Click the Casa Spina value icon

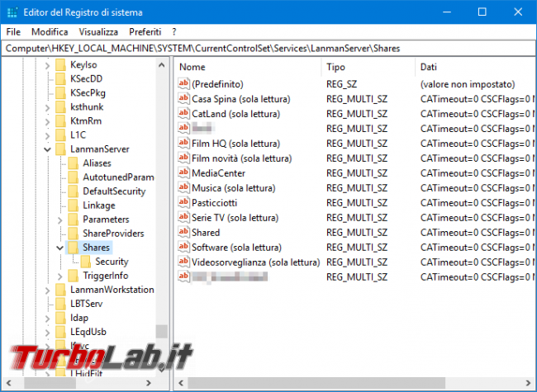[x=183, y=99]
